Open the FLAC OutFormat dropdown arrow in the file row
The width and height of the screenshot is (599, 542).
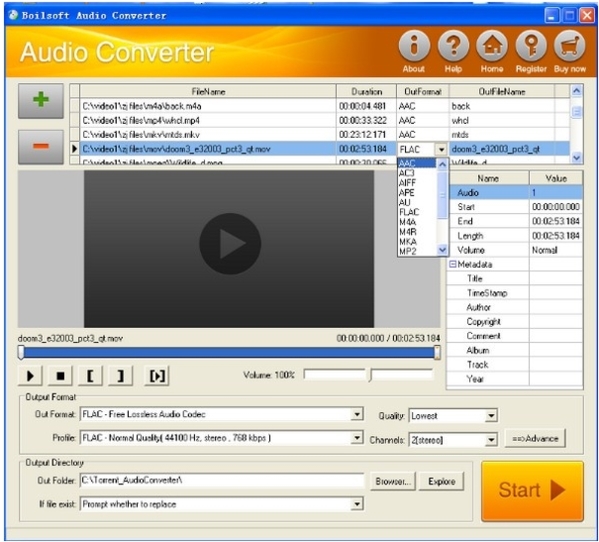coord(442,149)
